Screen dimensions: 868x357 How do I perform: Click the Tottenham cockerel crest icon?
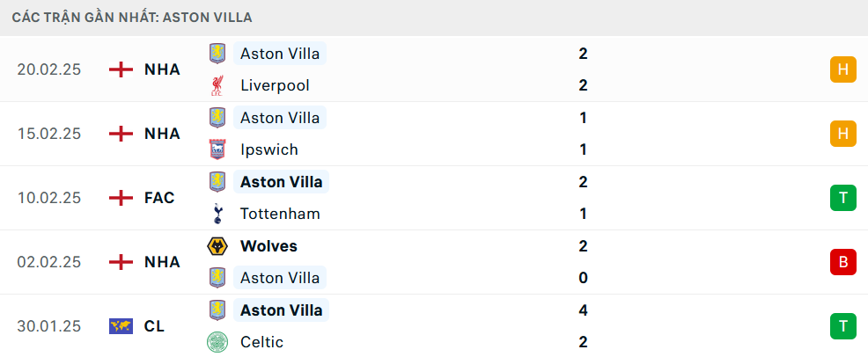pyautogui.click(x=217, y=214)
